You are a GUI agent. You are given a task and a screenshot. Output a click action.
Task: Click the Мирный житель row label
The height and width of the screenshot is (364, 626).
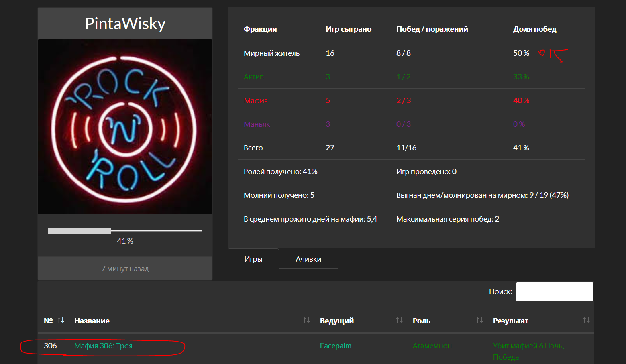pos(271,53)
